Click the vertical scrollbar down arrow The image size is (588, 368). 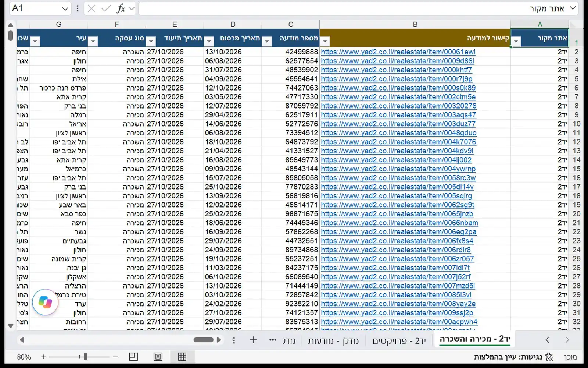[x=11, y=326]
